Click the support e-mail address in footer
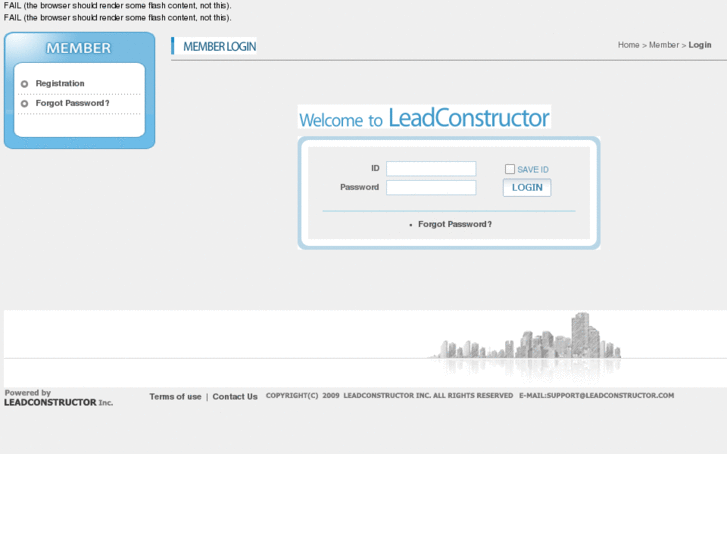 click(x=596, y=395)
